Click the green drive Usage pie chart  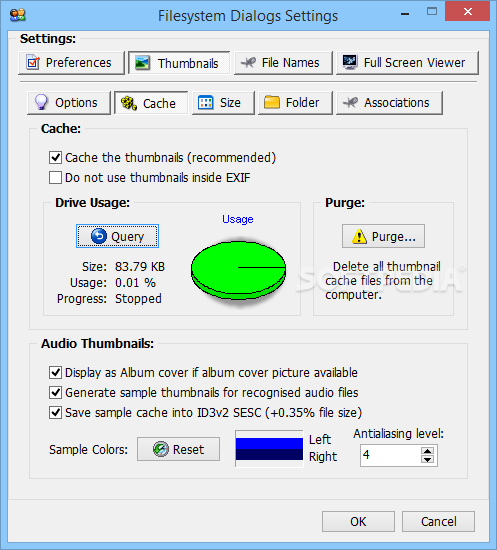point(239,269)
